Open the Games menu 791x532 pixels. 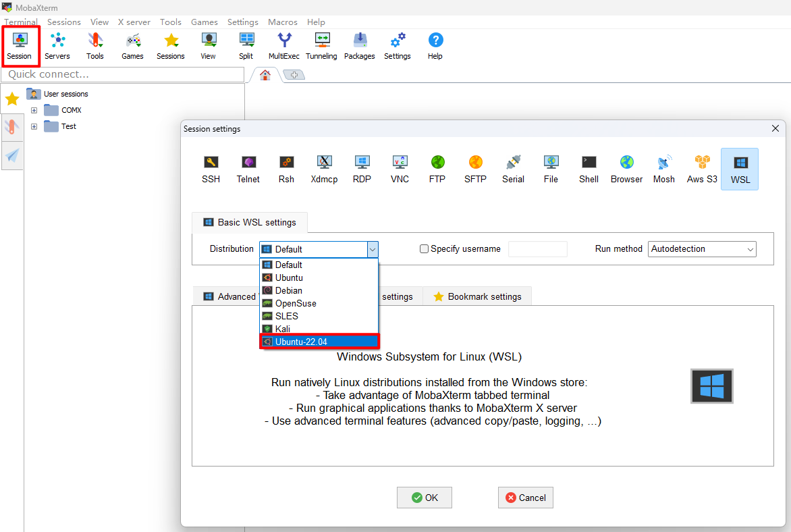click(x=204, y=22)
